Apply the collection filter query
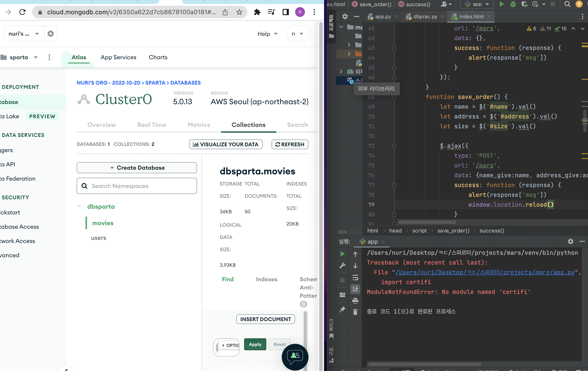The height and width of the screenshot is (371, 588). 255,344
